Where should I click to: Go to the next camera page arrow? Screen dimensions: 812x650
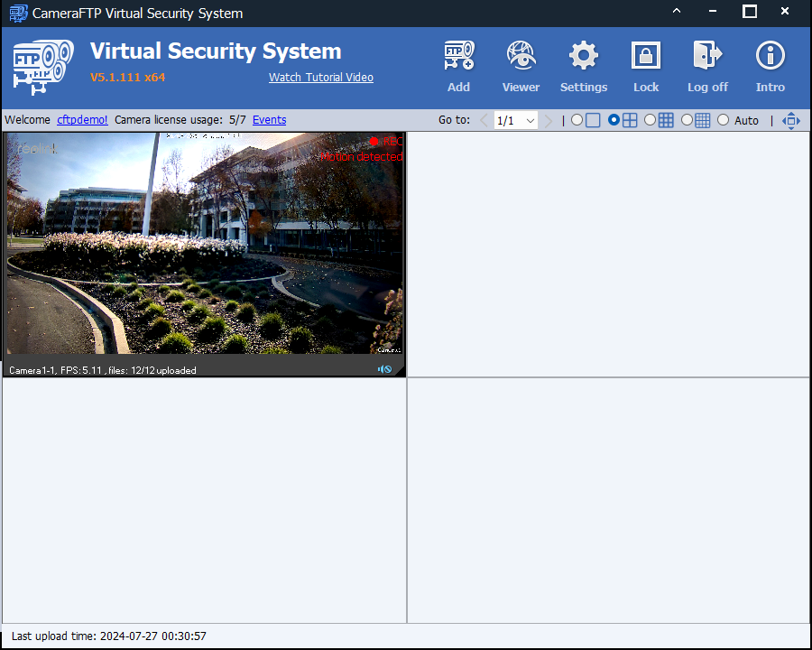[549, 120]
